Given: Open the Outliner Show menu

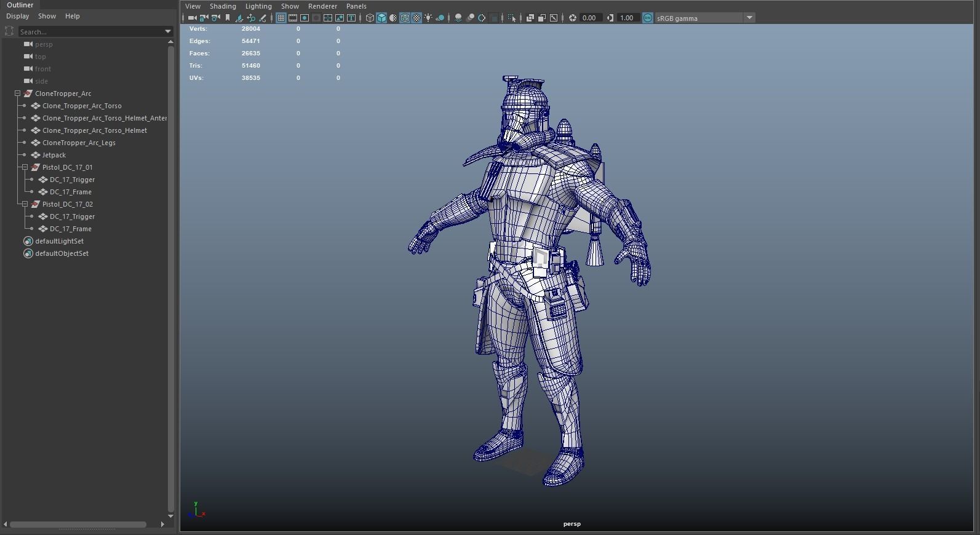Looking at the screenshot, I should (47, 16).
